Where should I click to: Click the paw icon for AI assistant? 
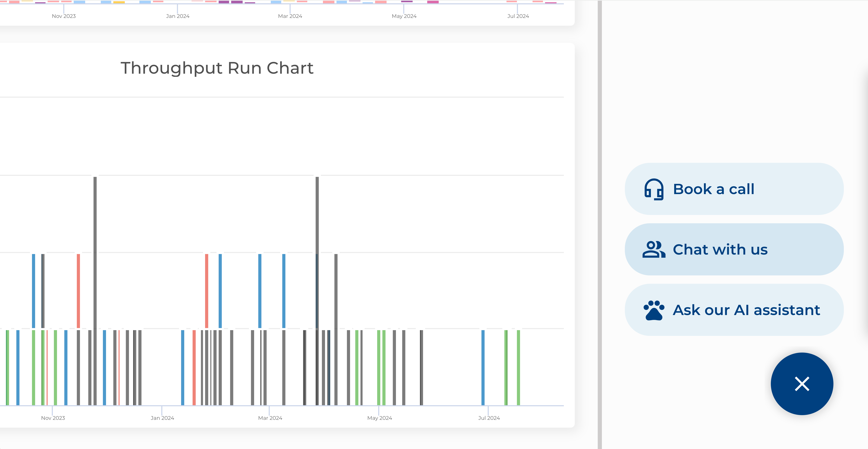[654, 310]
